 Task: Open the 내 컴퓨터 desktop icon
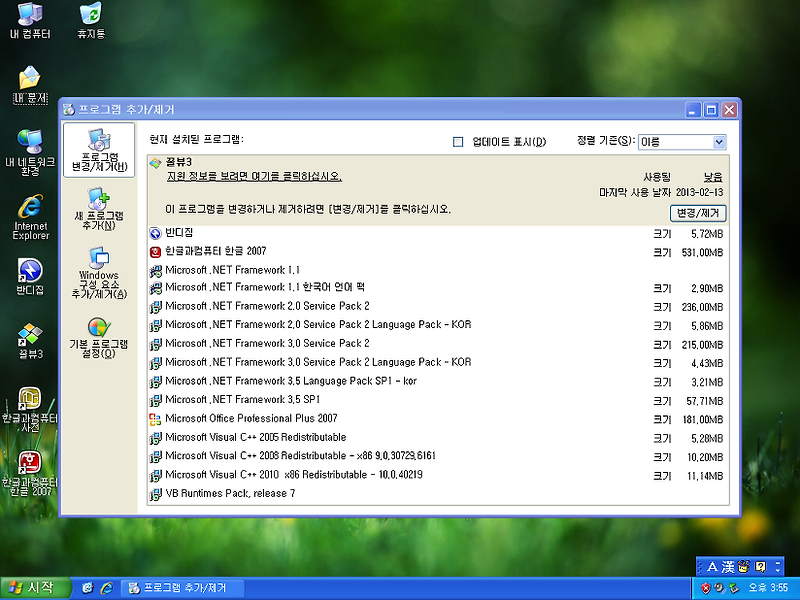coord(30,20)
